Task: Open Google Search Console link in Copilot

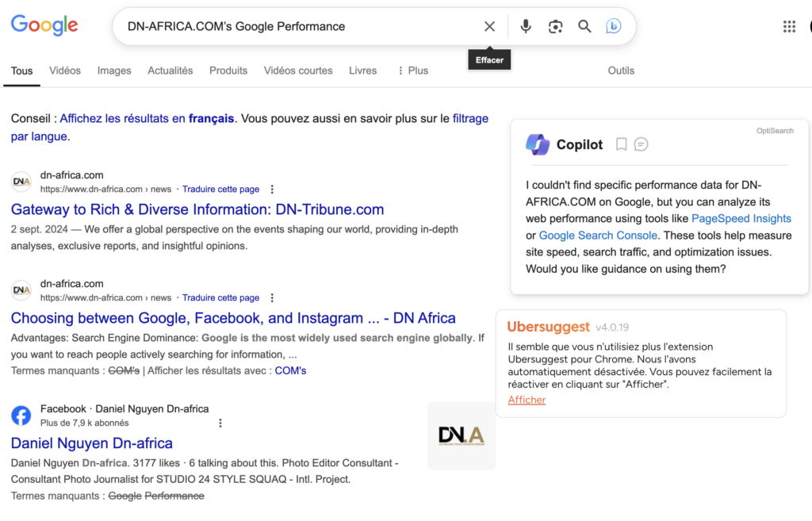Action: (598, 236)
